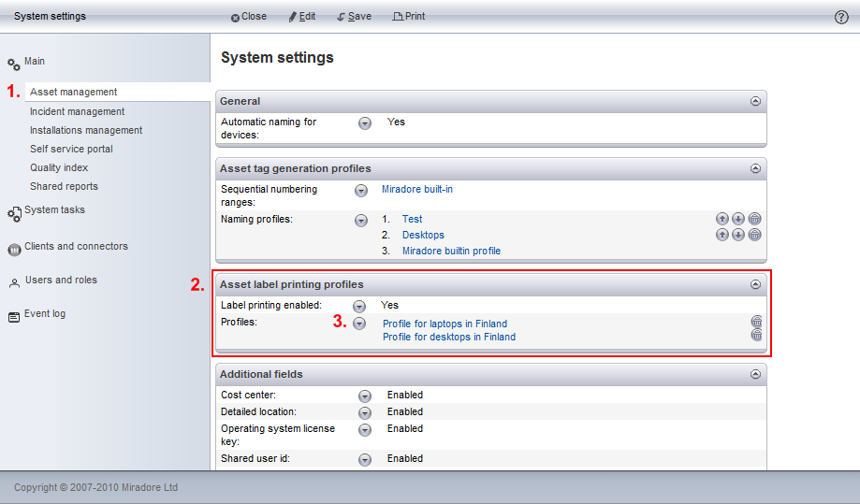Delete the laptops in Finland profile

(756, 323)
